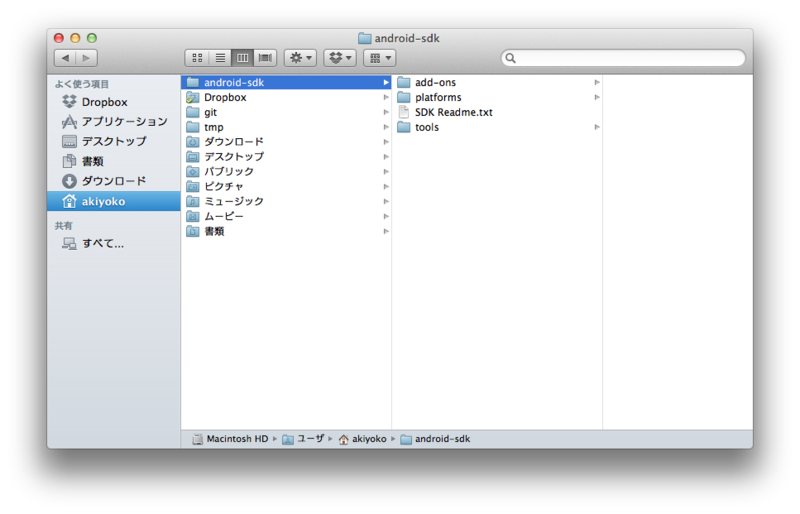Viewport: 800px width, 514px height.
Task: Select the ムービー folder
Action: pos(286,216)
